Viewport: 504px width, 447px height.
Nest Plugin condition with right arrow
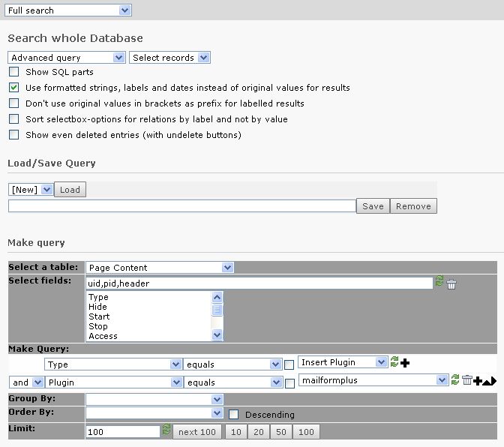(494, 381)
